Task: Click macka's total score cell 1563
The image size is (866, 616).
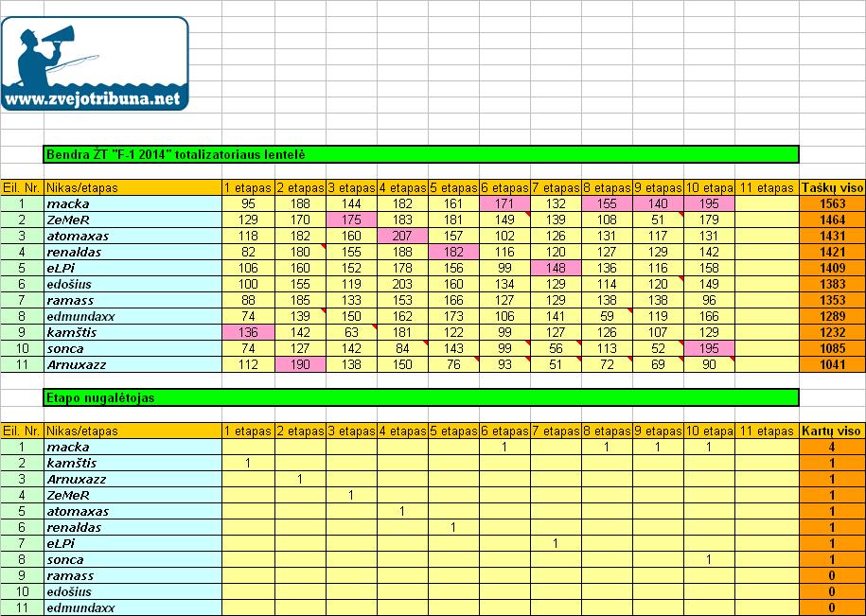Action: [x=832, y=204]
